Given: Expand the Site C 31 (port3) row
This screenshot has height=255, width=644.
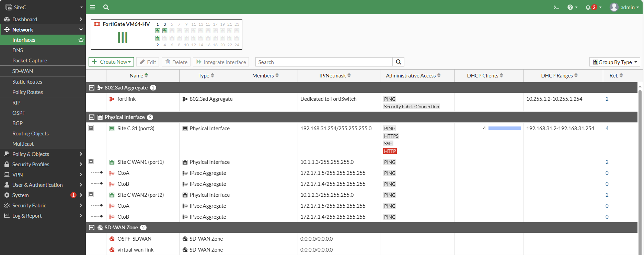Looking at the screenshot, I should [91, 128].
